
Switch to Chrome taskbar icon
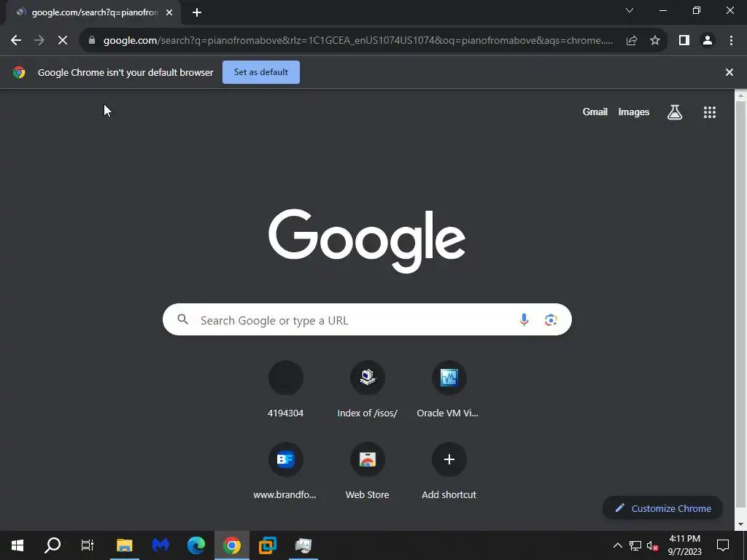[x=231, y=545]
